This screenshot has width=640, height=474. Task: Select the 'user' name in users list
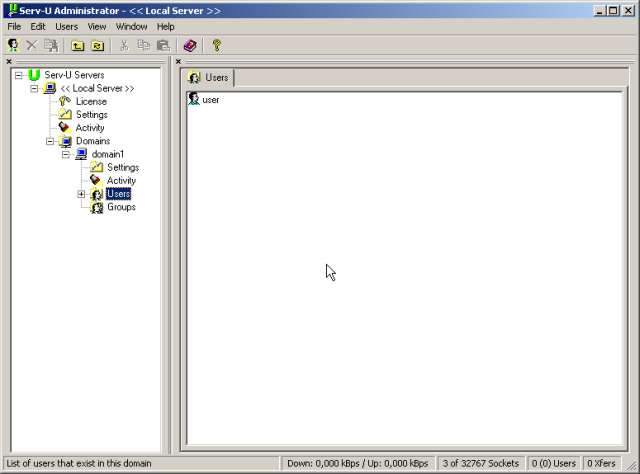pyautogui.click(x=211, y=100)
